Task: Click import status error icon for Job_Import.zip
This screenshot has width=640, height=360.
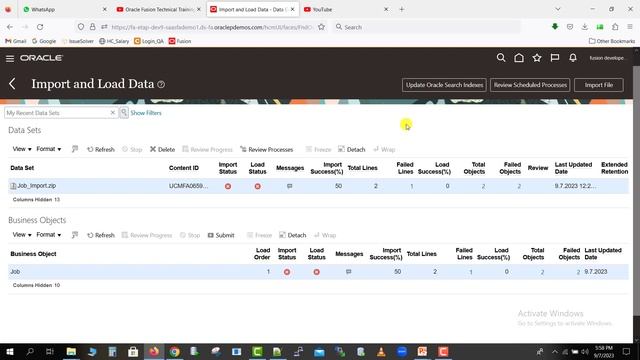Action: coord(228,186)
